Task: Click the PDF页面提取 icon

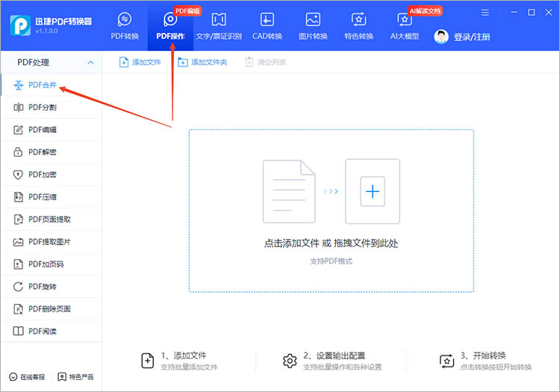Action: coord(18,220)
